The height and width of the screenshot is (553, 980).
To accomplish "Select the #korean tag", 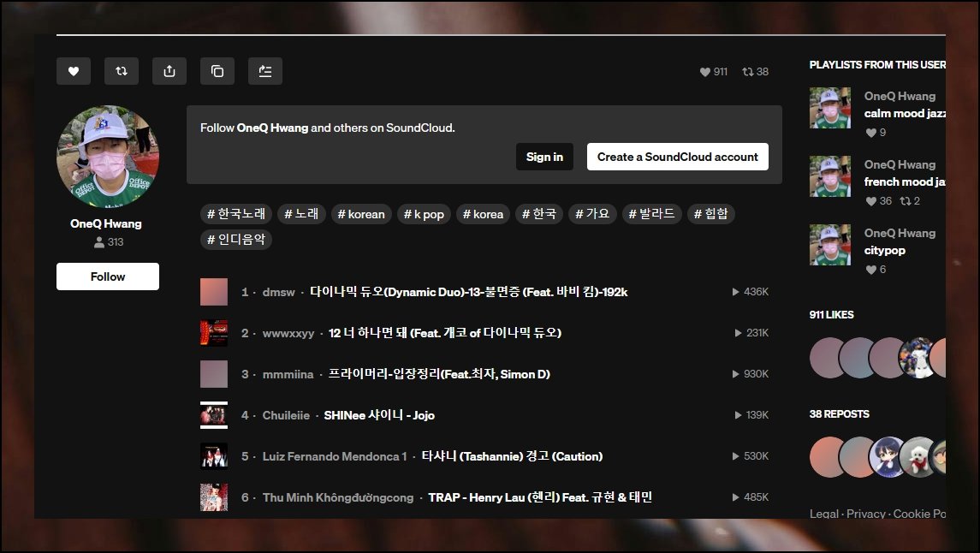I will [361, 214].
